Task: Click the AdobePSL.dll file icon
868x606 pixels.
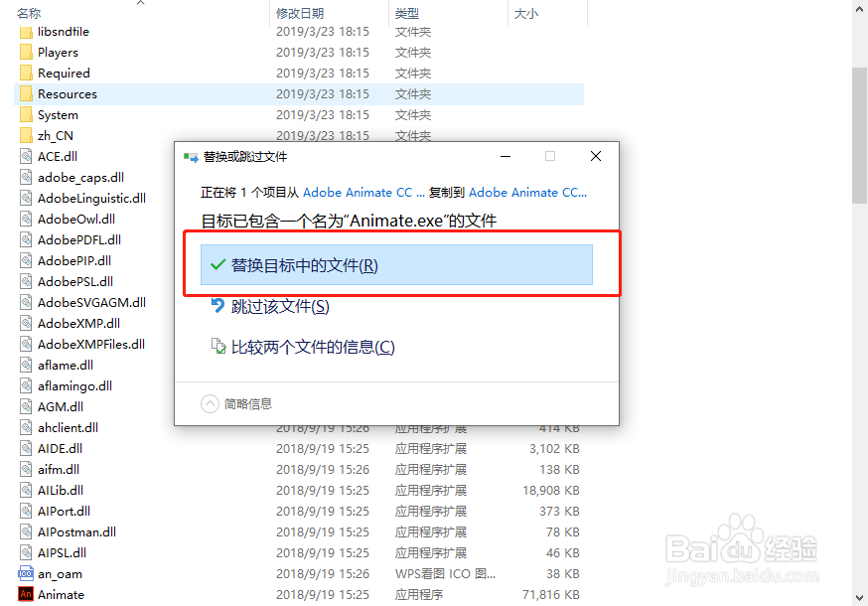Action: click(26, 281)
